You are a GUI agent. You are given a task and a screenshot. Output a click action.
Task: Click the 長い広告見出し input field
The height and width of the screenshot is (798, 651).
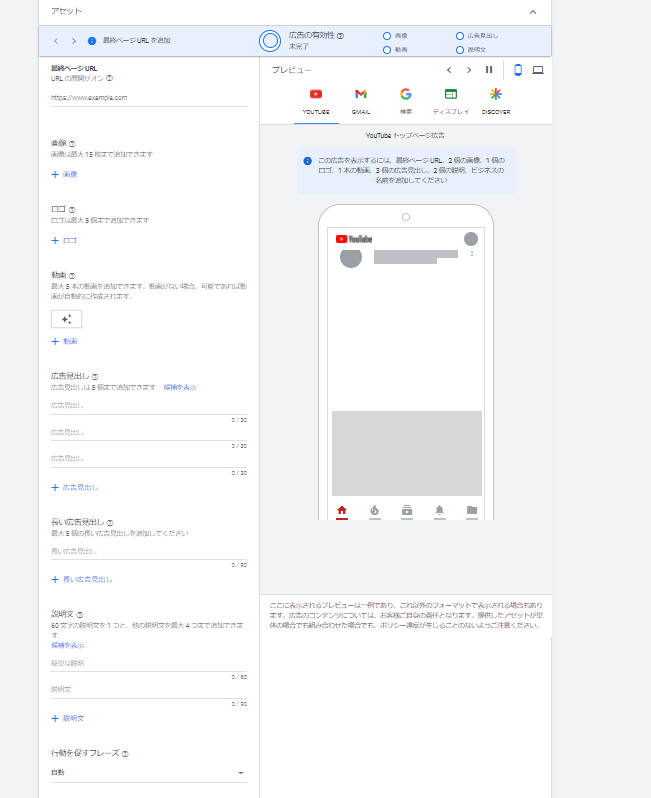(x=149, y=552)
